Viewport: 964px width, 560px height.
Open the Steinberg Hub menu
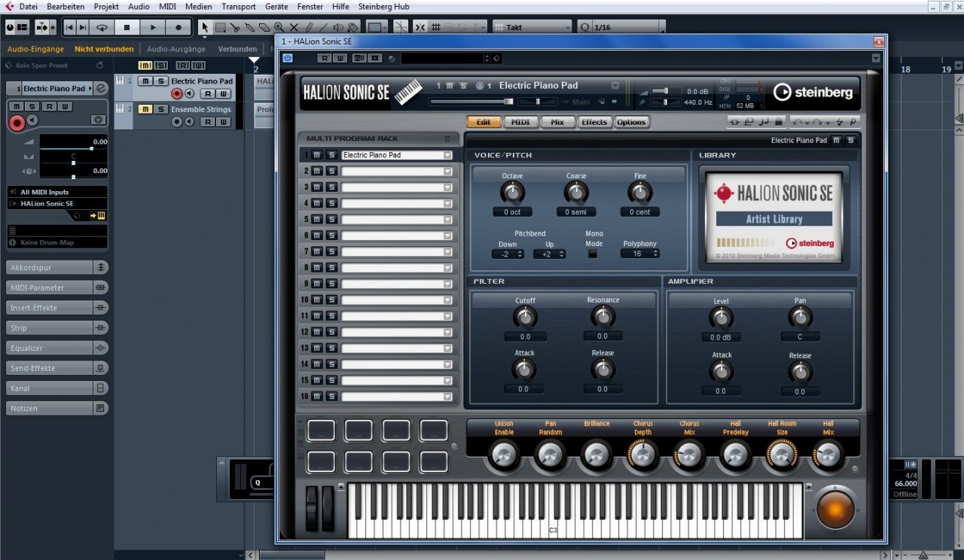point(383,6)
